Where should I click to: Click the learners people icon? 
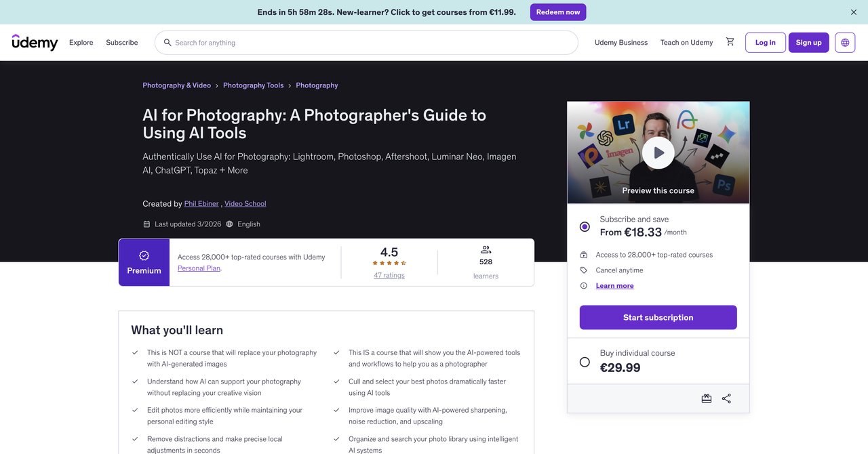click(486, 249)
